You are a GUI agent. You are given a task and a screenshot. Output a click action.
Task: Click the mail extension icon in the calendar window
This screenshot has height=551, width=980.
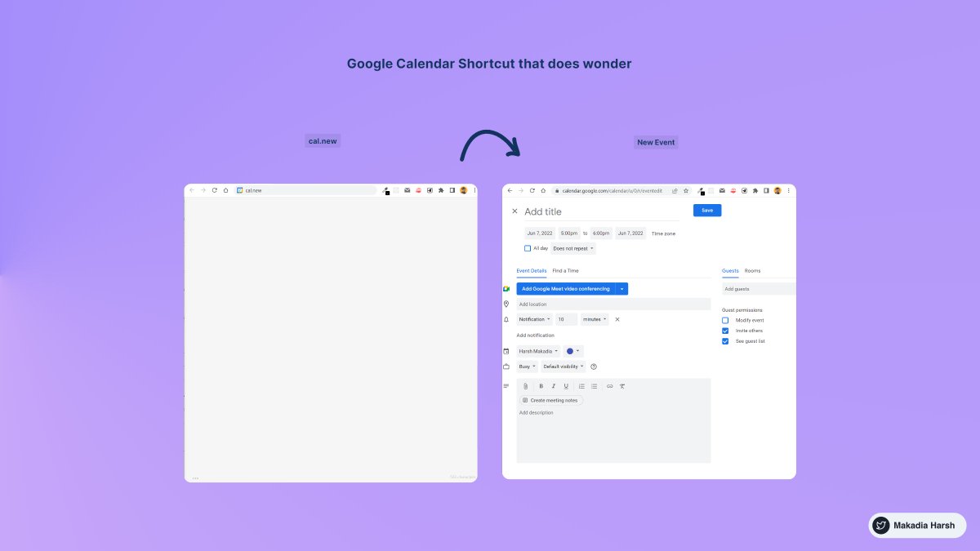(722, 190)
